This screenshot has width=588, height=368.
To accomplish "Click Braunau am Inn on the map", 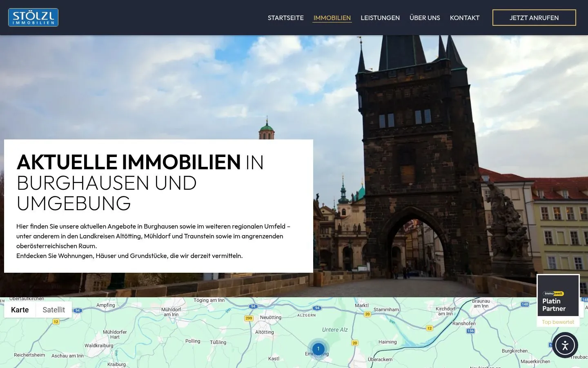I will [x=481, y=303].
